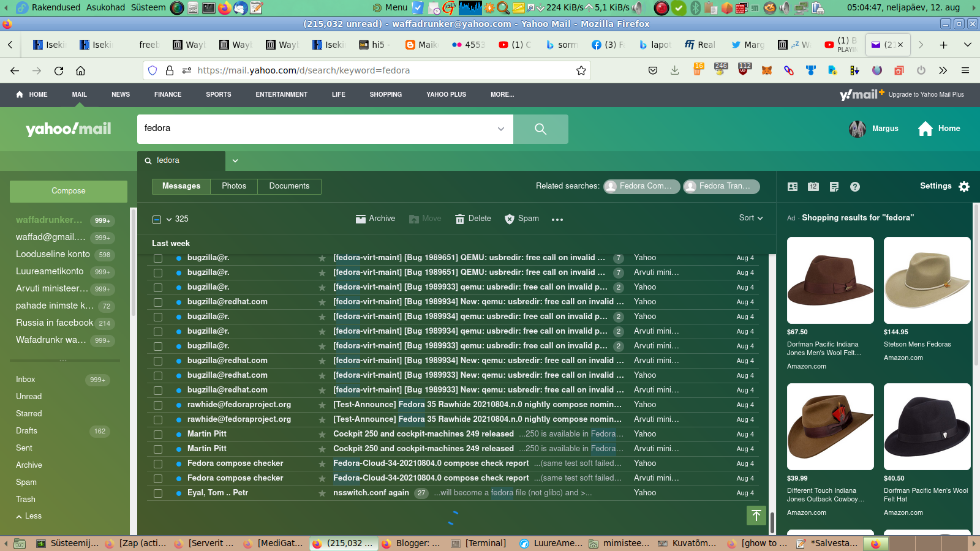Image resolution: width=980 pixels, height=551 pixels.
Task: Select rawhide message in Arvuti mini folder
Action: (158, 420)
